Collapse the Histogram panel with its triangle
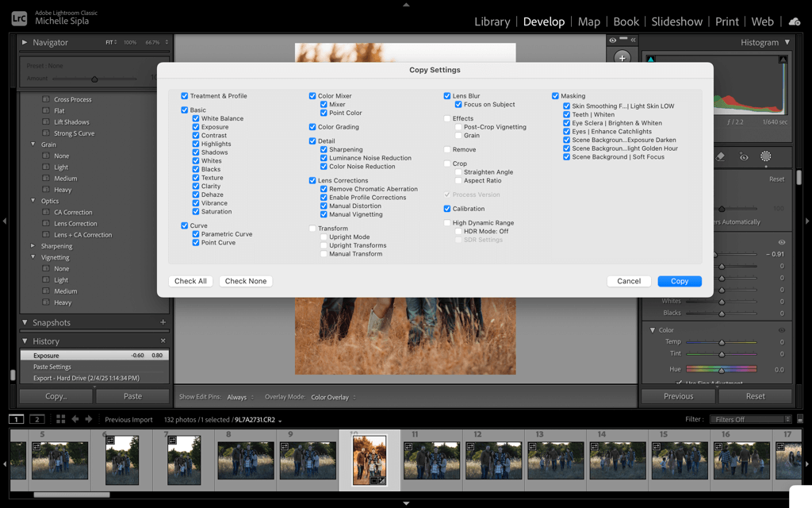The width and height of the screenshot is (812, 508). [787, 42]
